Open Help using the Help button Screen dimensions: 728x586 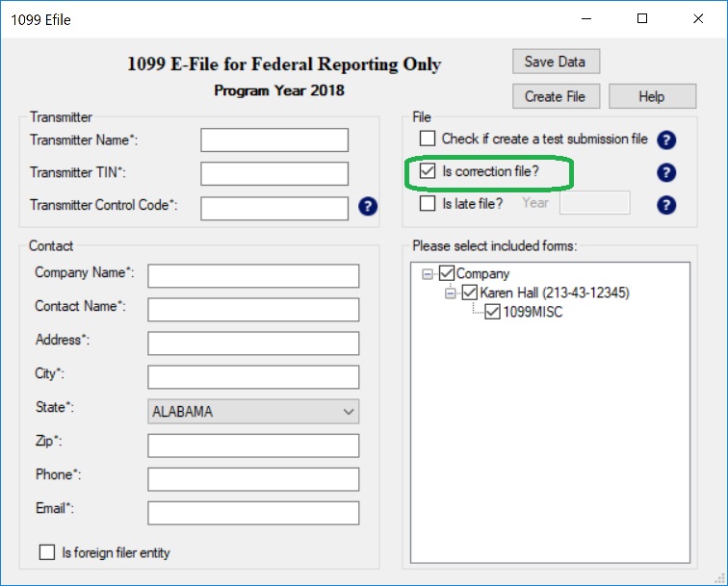pos(652,96)
